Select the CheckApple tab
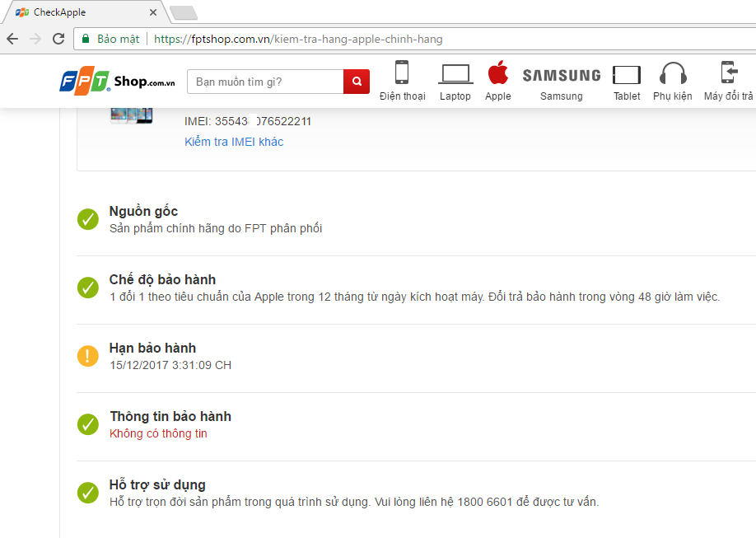This screenshot has width=756, height=538. [86, 12]
